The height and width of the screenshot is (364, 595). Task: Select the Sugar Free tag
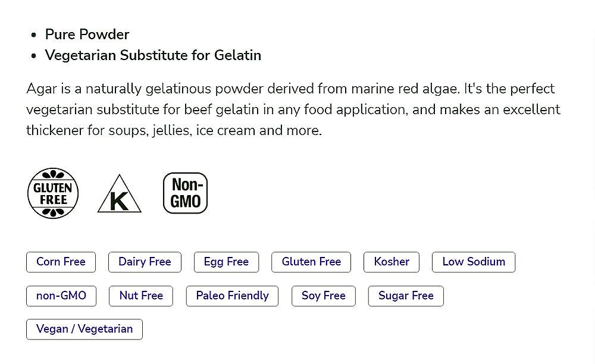tap(406, 296)
